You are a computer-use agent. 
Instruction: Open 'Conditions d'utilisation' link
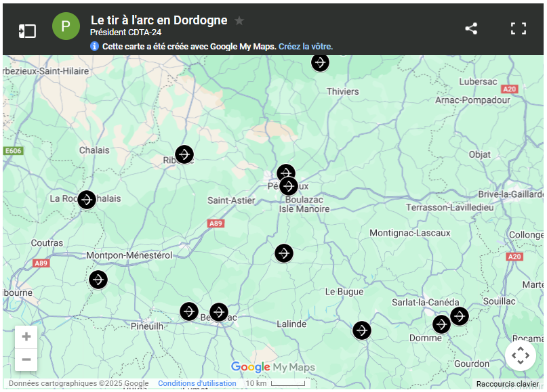(x=197, y=383)
